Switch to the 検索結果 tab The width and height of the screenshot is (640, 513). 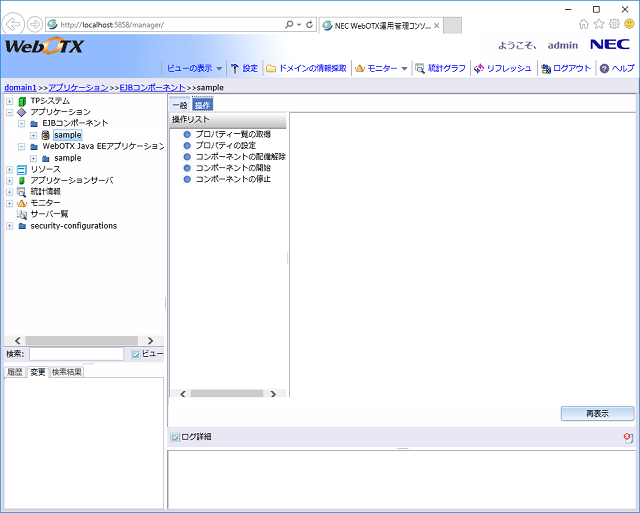pyautogui.click(x=67, y=372)
